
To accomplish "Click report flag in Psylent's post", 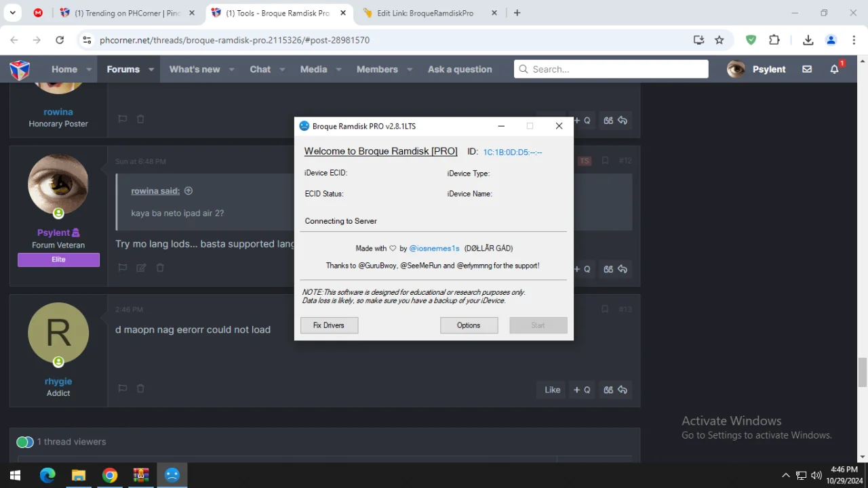I will coord(123,268).
